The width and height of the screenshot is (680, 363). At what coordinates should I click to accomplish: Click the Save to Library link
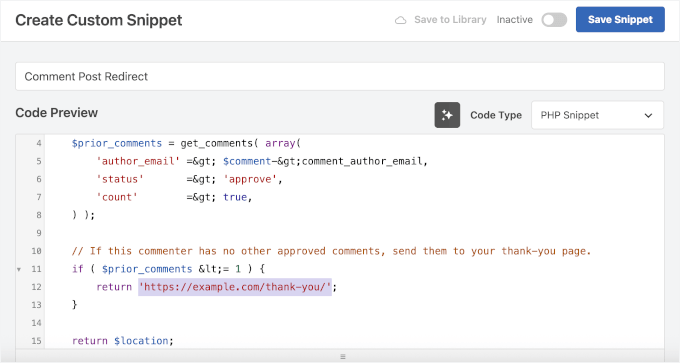[450, 20]
